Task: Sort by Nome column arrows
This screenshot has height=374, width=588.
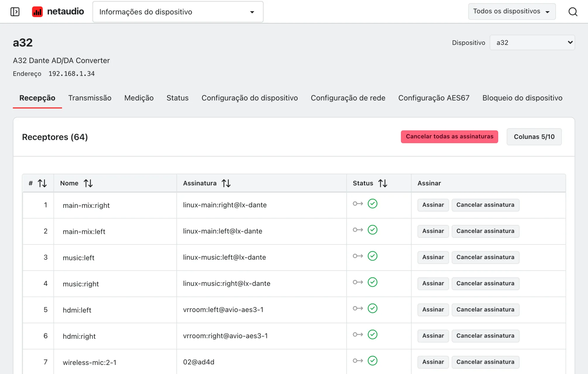Action: (88, 183)
